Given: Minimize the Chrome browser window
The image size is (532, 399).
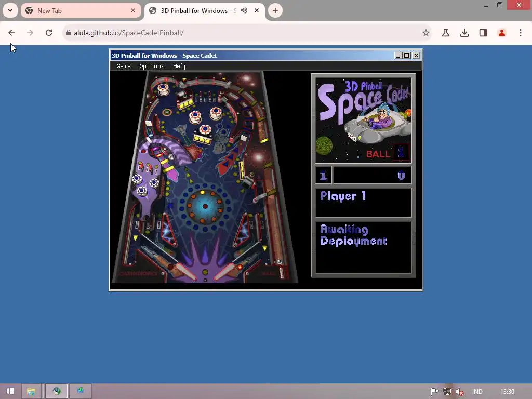Looking at the screenshot, I should [486, 5].
